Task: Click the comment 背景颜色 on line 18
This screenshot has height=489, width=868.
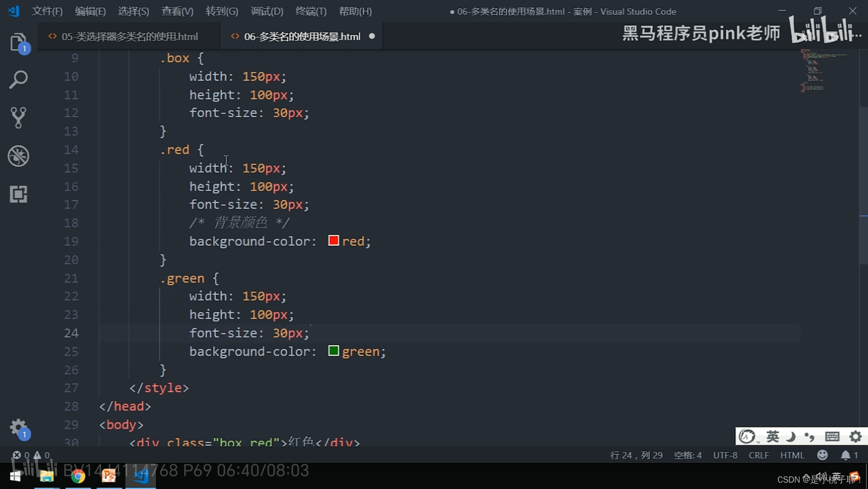Action: pos(240,222)
